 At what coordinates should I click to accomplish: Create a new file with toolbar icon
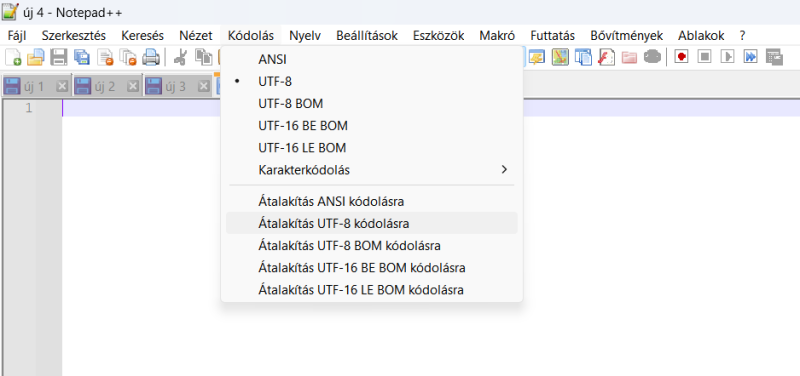click(x=13, y=57)
